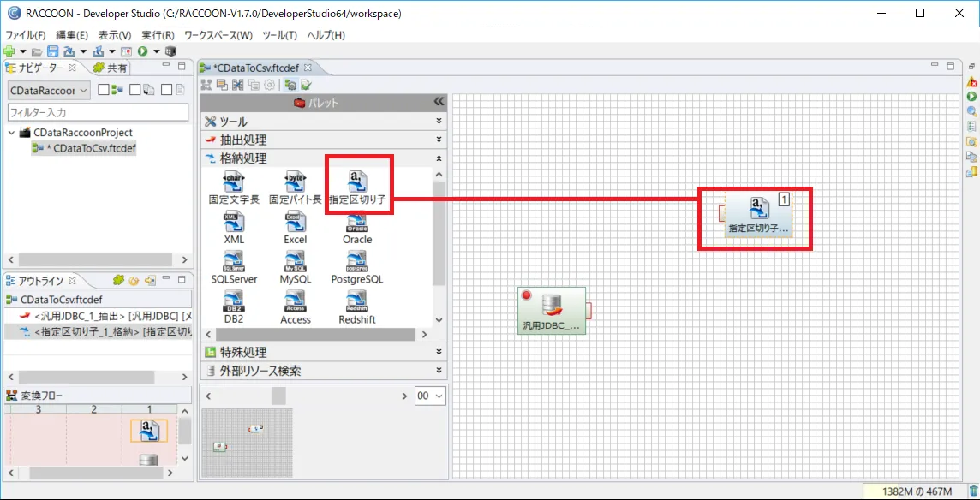Select the 汎用JDBC node on canvas
Screen dimensions: 980x500
pyautogui.click(x=553, y=312)
